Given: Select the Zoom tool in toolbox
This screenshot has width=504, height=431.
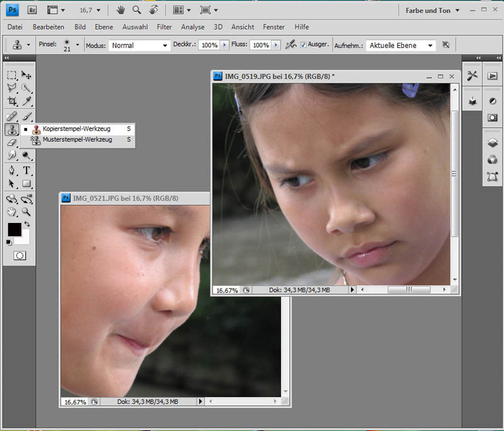Looking at the screenshot, I should point(27,212).
